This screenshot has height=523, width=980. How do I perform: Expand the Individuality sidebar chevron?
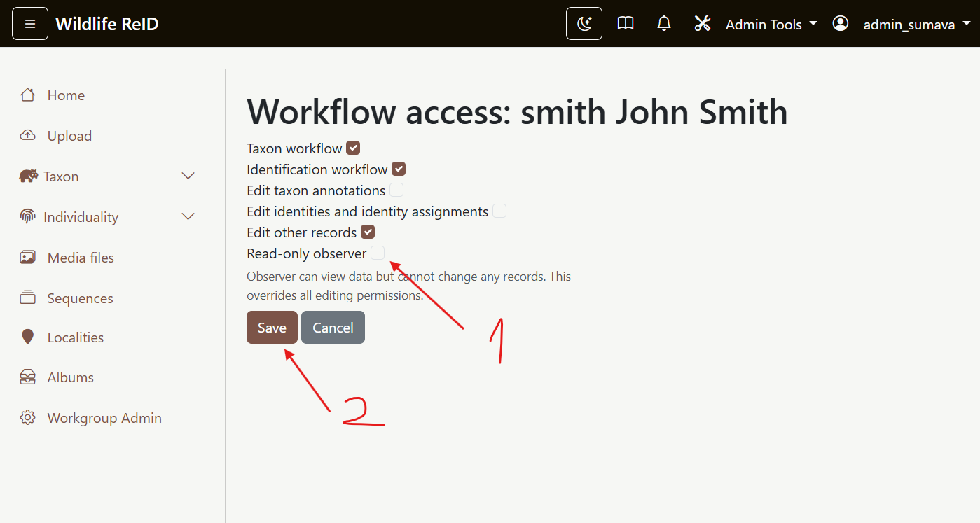click(188, 216)
